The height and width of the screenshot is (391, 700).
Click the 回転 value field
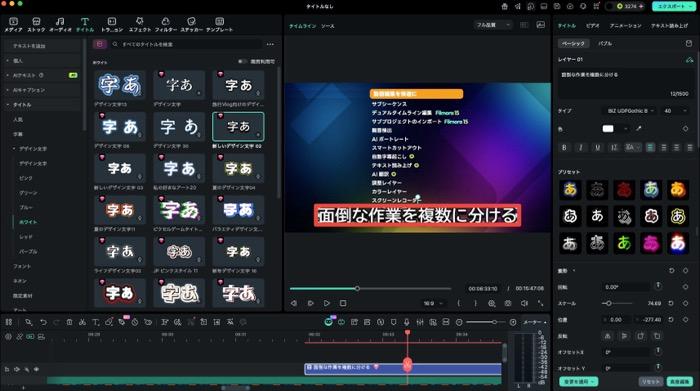625,287
